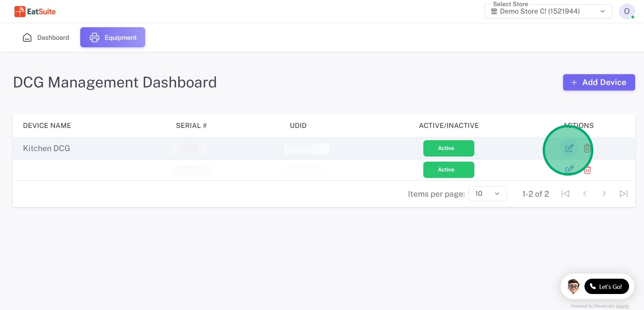
Task: Go to the previous page
Action: (585, 194)
